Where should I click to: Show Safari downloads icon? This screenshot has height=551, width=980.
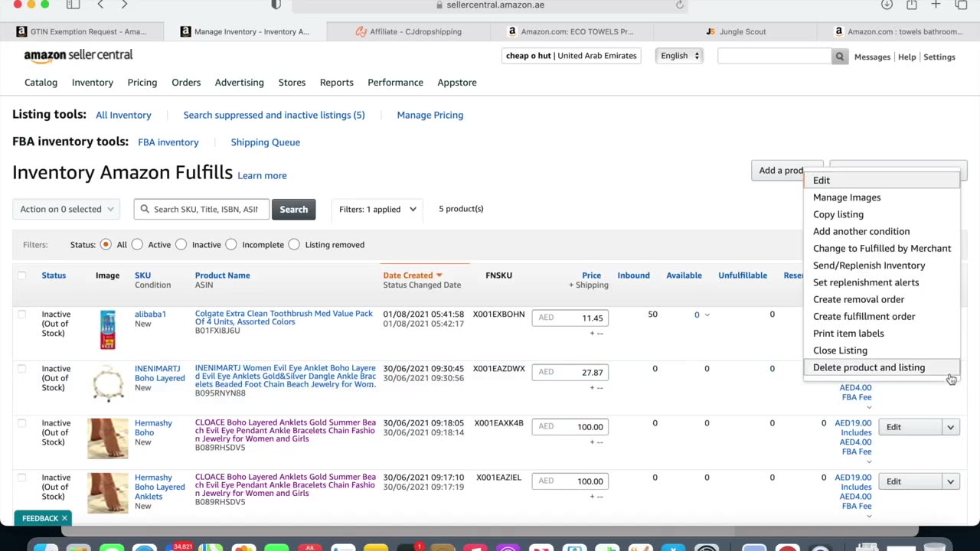point(887,5)
